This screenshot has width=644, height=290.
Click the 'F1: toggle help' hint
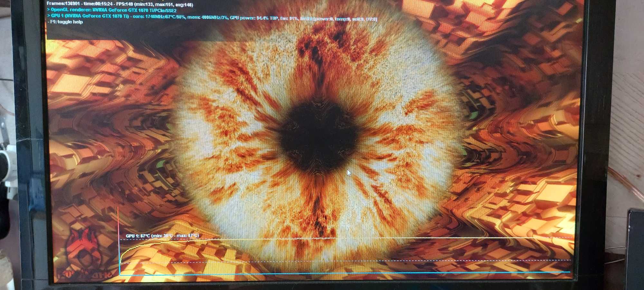(65, 22)
